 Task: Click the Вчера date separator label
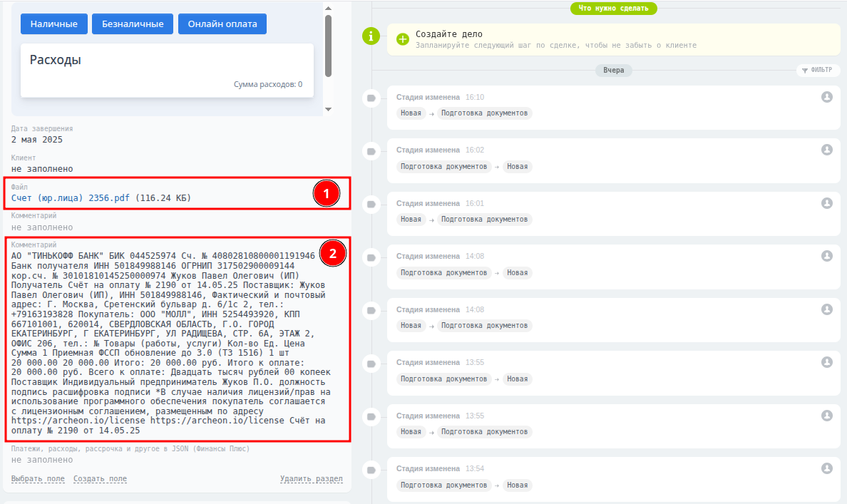click(614, 71)
